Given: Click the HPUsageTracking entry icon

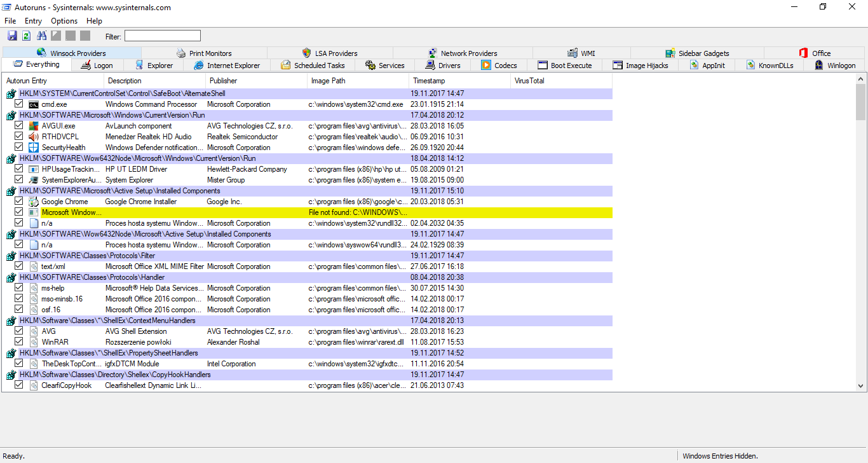Looking at the screenshot, I should [34, 169].
